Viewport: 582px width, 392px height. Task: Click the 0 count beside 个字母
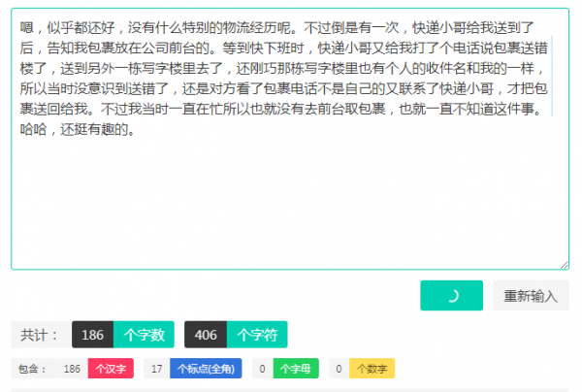(x=263, y=369)
